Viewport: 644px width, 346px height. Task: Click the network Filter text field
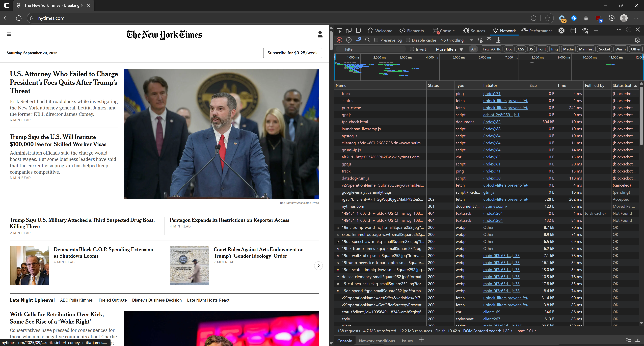372,49
